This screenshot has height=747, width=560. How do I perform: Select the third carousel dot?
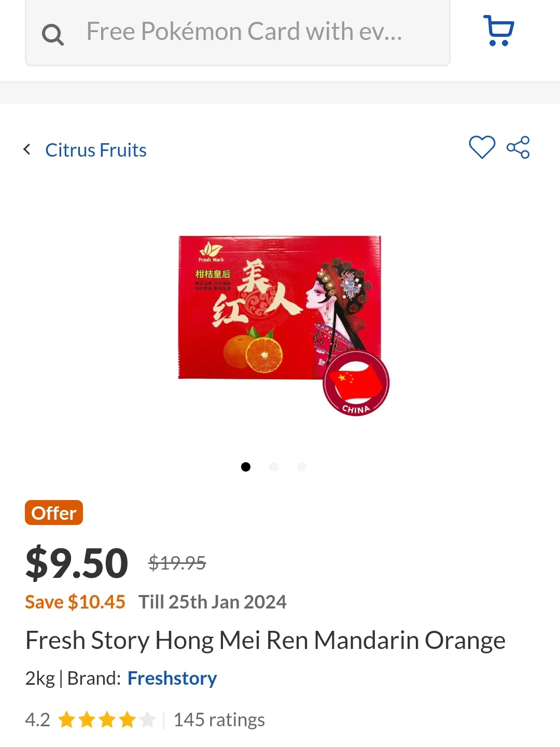pos(302,466)
